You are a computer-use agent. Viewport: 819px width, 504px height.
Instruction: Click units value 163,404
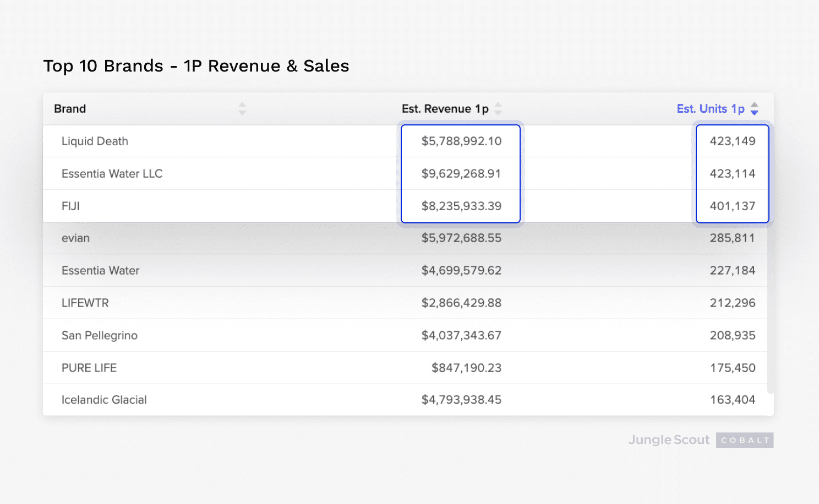pyautogui.click(x=733, y=400)
